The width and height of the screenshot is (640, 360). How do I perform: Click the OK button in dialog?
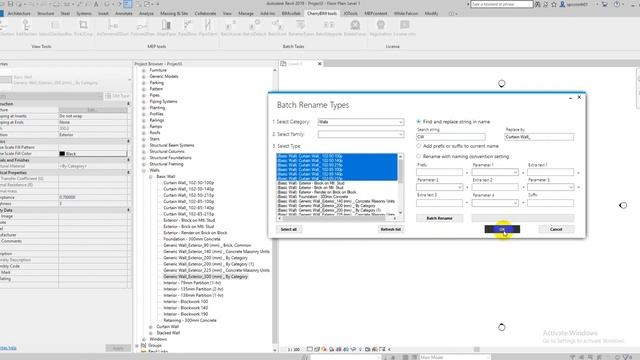502,229
